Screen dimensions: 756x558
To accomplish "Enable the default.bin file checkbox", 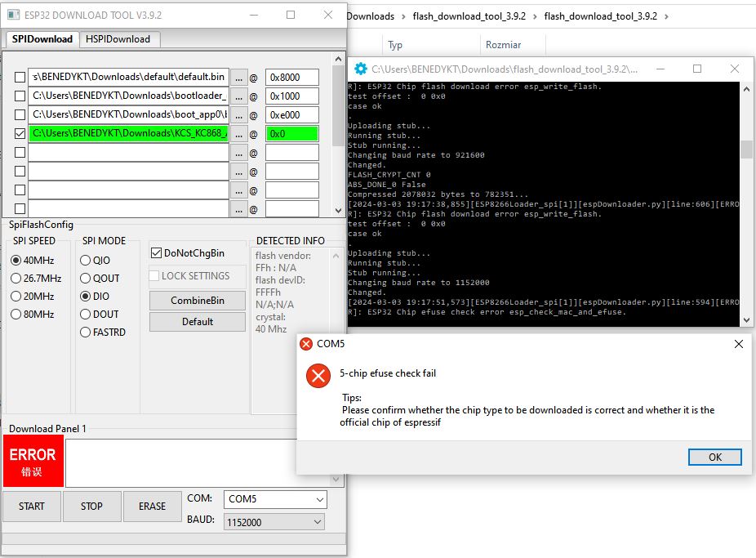I will point(20,77).
